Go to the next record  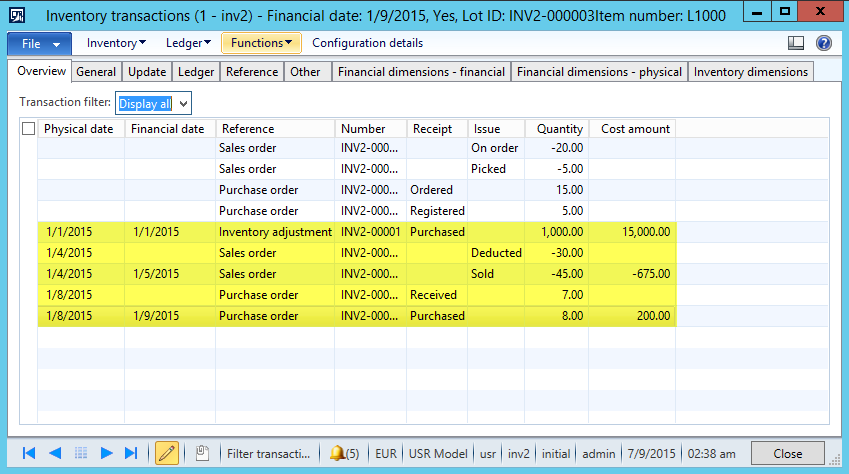pyautogui.click(x=106, y=453)
